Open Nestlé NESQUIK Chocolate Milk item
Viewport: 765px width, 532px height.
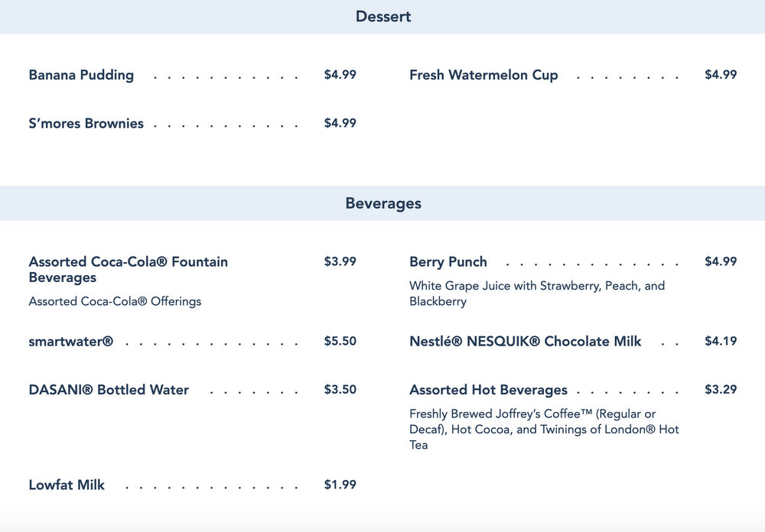525,341
